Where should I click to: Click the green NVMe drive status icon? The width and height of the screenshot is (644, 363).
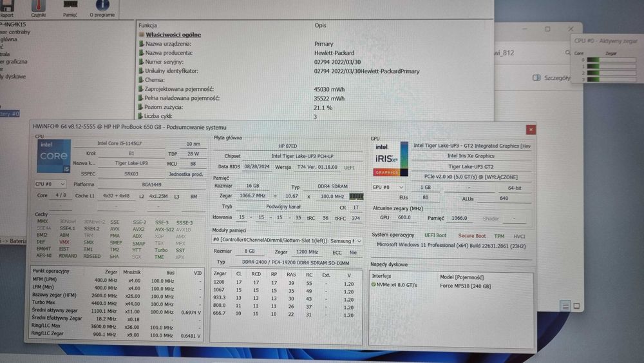pyautogui.click(x=374, y=284)
